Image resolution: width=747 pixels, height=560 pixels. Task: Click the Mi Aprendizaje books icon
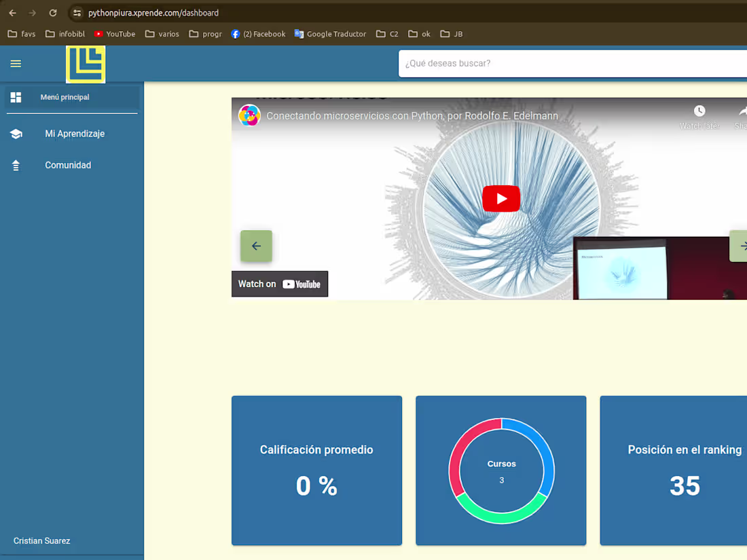(x=16, y=134)
